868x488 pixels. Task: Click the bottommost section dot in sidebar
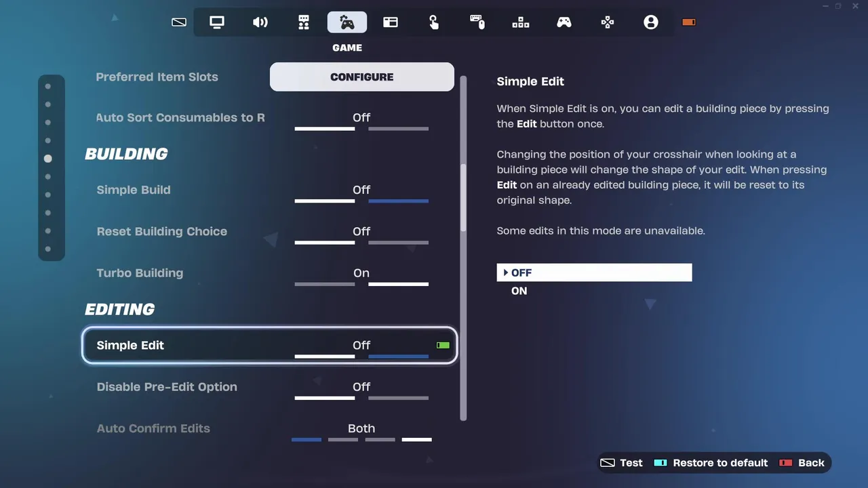click(x=47, y=249)
